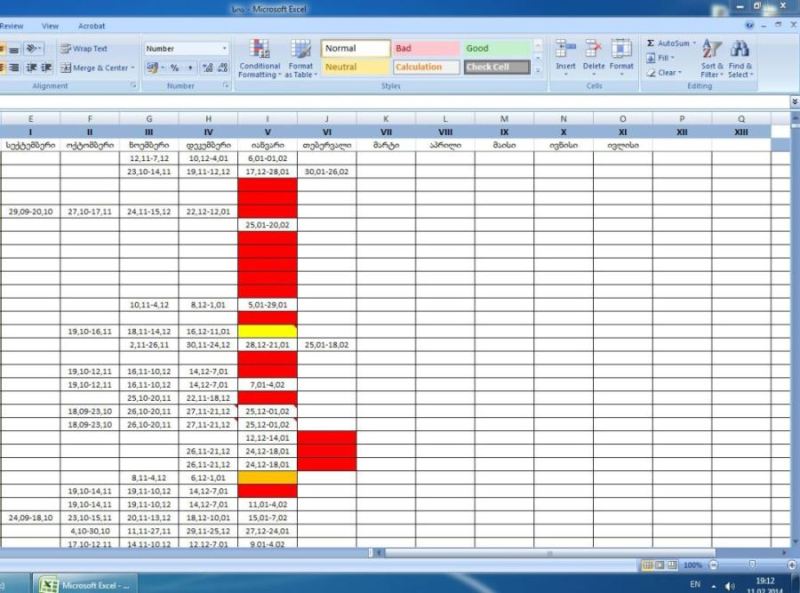The width and height of the screenshot is (800, 593).
Task: Open the Review ribbon tab
Action: [x=11, y=26]
